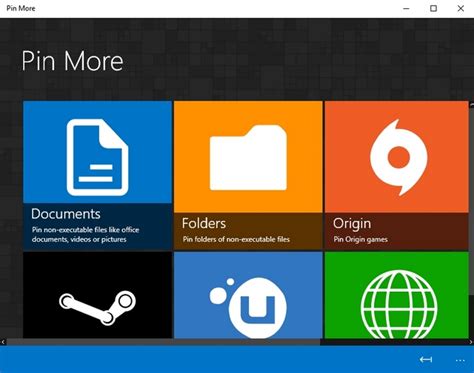474x373 pixels.
Task: Click the horizontal scrollbar thumb
Action: (163, 342)
